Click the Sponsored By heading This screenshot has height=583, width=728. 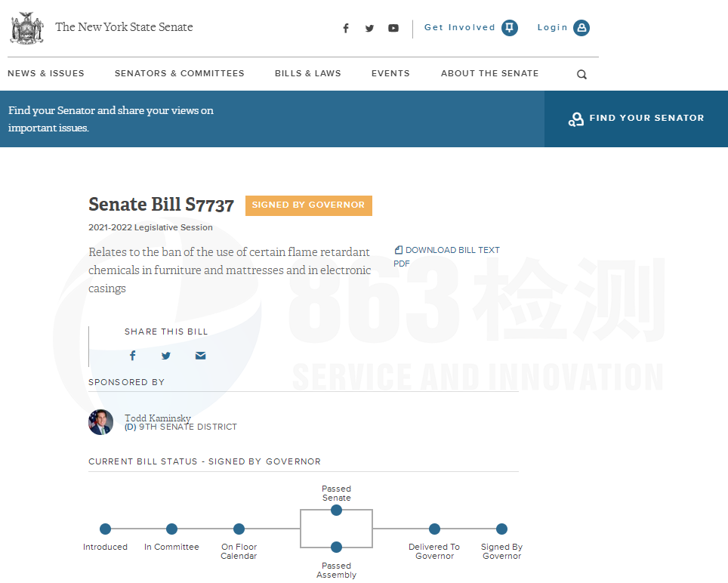point(126,382)
